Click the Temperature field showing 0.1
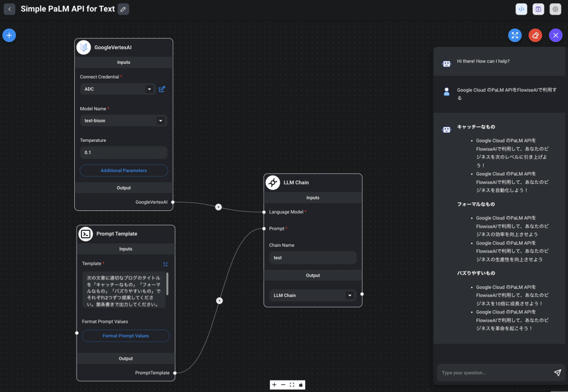568x392 pixels. (x=124, y=152)
